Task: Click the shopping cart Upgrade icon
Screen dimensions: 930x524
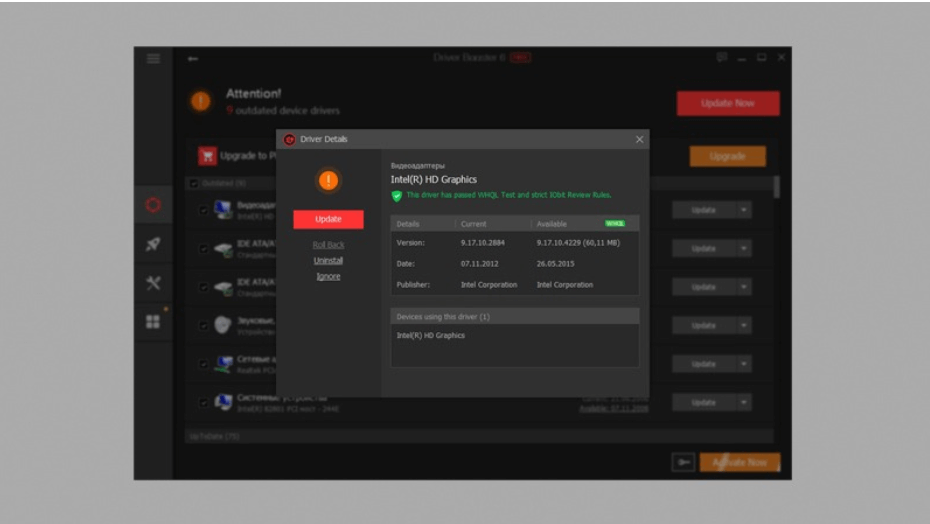Action: 207,156
